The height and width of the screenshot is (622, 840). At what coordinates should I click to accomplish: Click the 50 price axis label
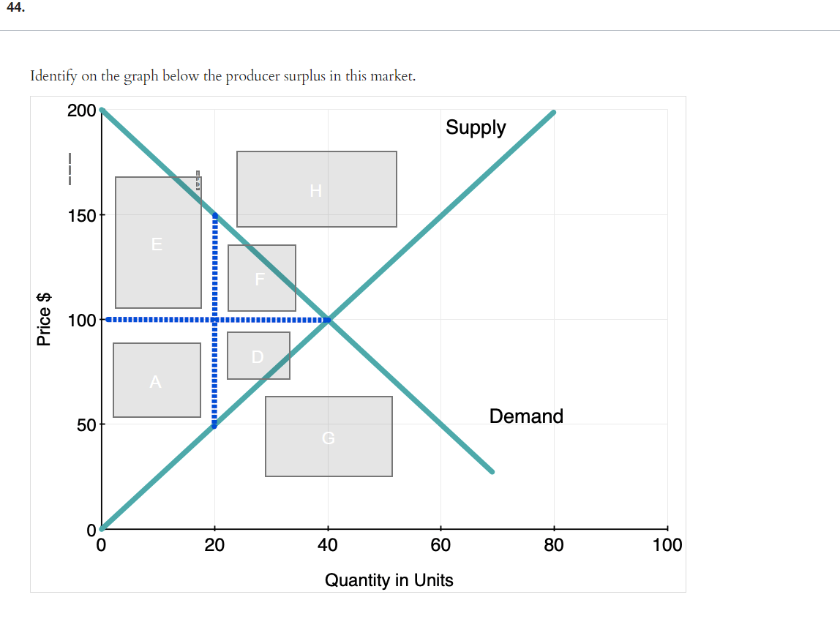[86, 424]
